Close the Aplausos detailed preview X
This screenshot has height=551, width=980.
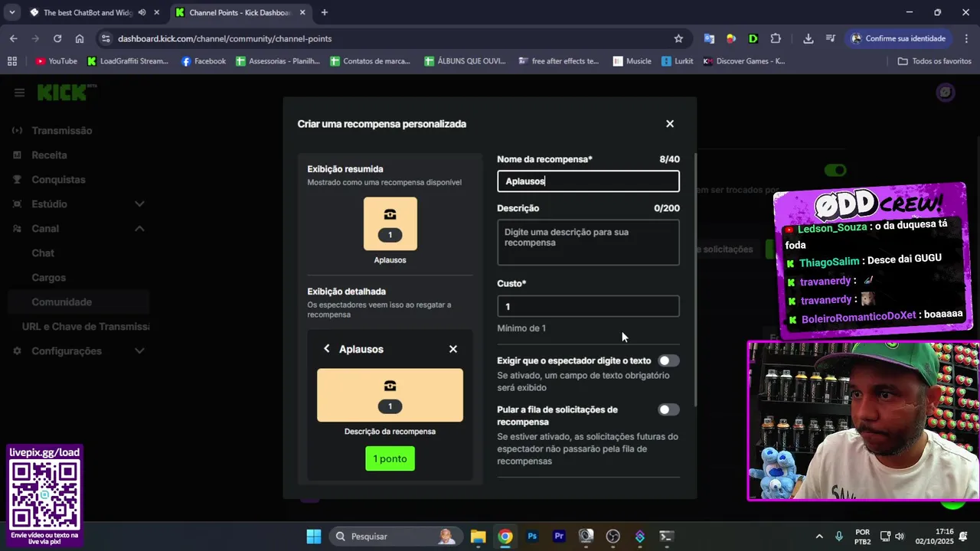(x=453, y=349)
